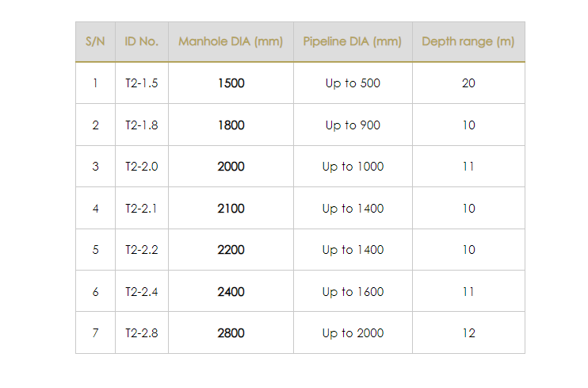Click the Up to 500 pipeline cell
This screenshot has width=588, height=388.
tap(353, 83)
